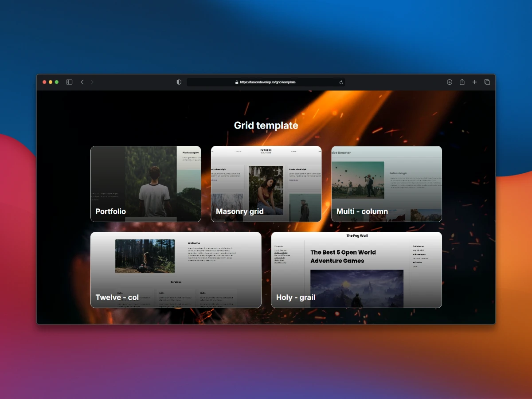The width and height of the screenshot is (532, 399).
Task: Focus the address bar URL field
Action: coord(266,82)
